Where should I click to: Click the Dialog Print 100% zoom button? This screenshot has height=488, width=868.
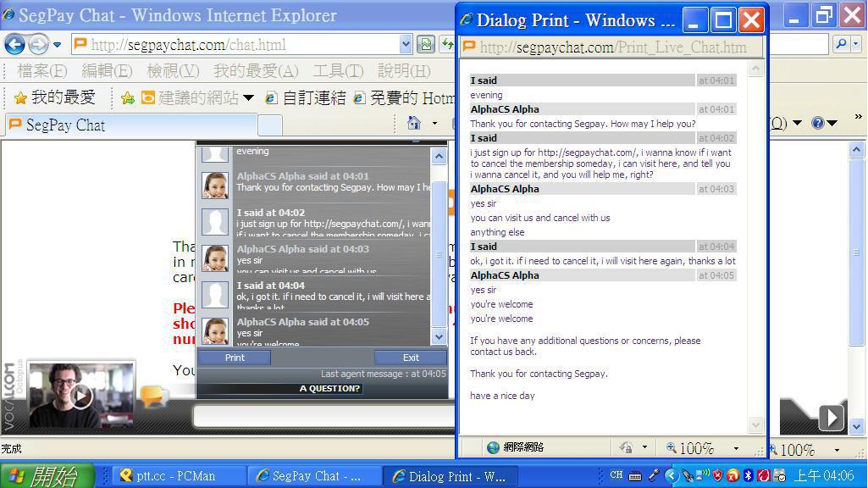click(x=690, y=447)
